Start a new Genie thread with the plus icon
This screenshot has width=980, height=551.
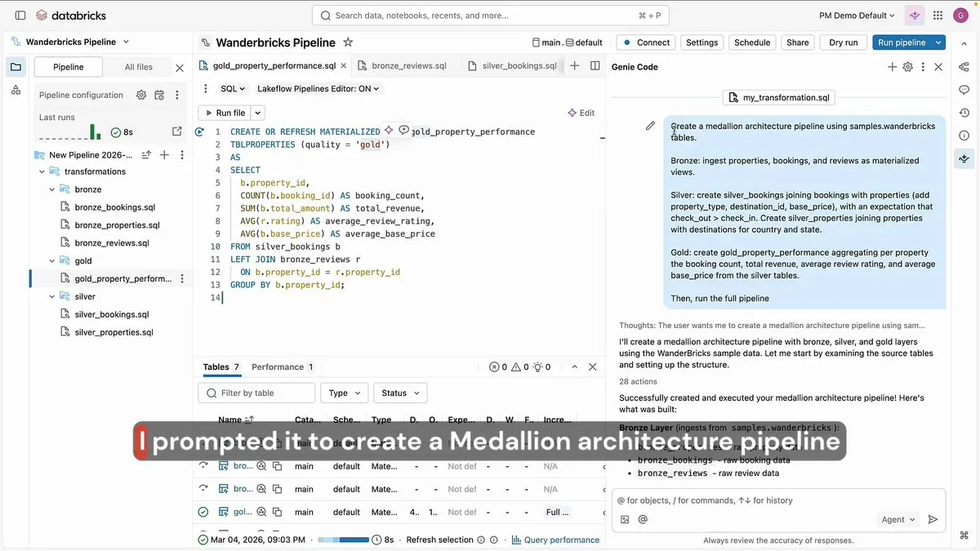click(x=892, y=66)
